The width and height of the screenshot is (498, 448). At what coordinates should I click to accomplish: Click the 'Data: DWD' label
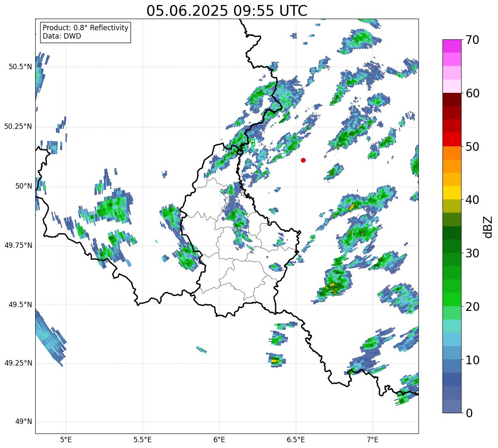[x=62, y=36]
